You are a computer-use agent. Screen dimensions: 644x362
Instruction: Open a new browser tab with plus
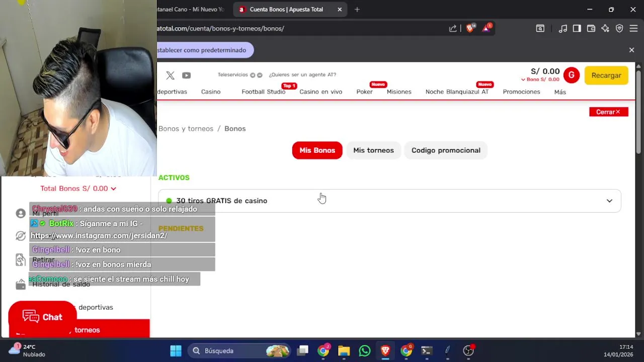point(357,9)
